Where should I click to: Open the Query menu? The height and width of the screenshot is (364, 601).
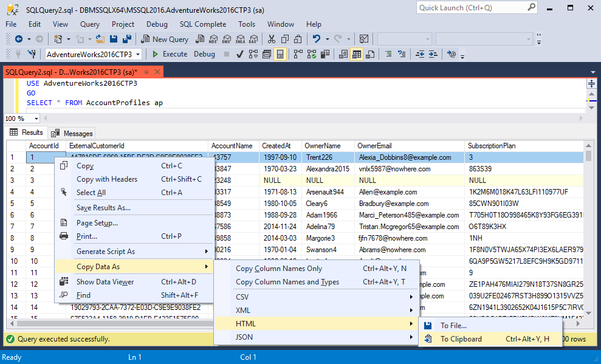[x=90, y=24]
